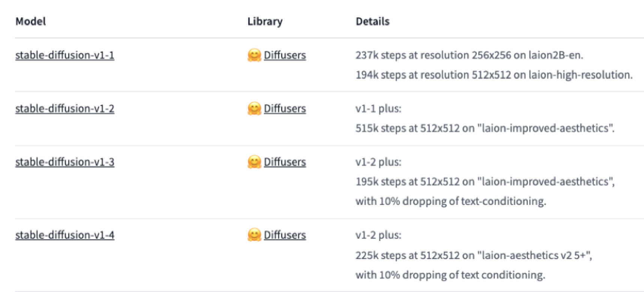Visit Diffusers link in the v1-4 row
Screen dimensions: 644x292
(x=285, y=235)
